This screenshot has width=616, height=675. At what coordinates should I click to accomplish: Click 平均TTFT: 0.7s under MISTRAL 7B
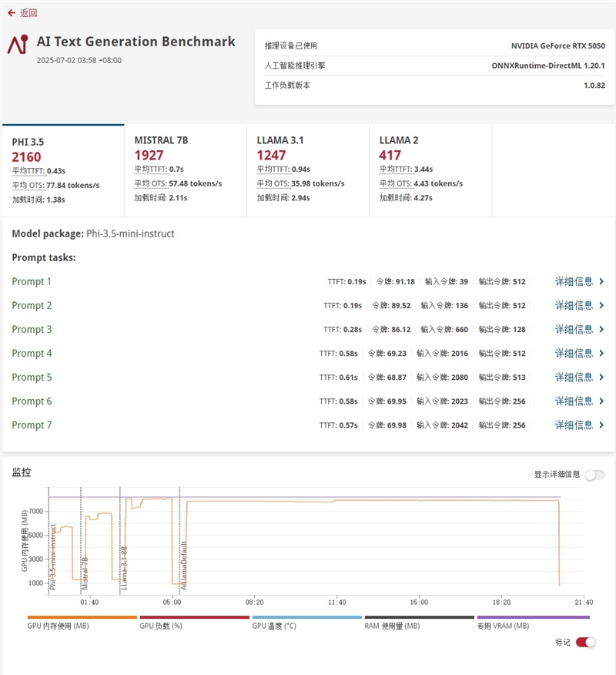click(159, 170)
